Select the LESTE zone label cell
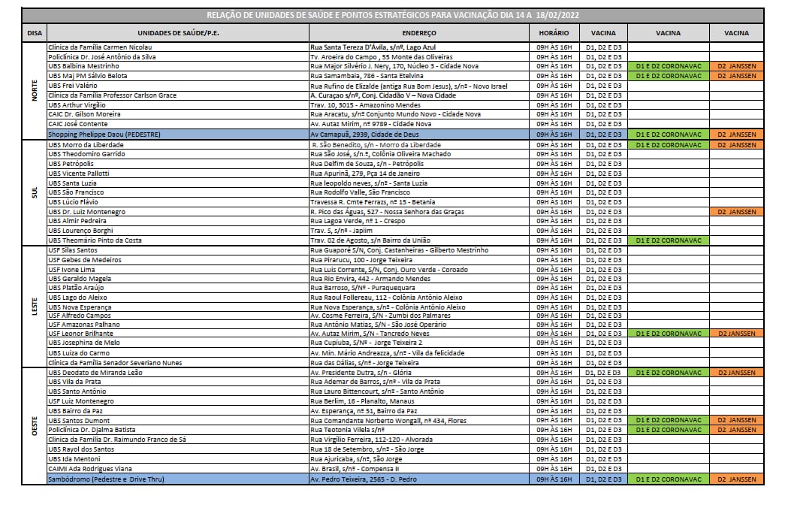 pos(35,307)
